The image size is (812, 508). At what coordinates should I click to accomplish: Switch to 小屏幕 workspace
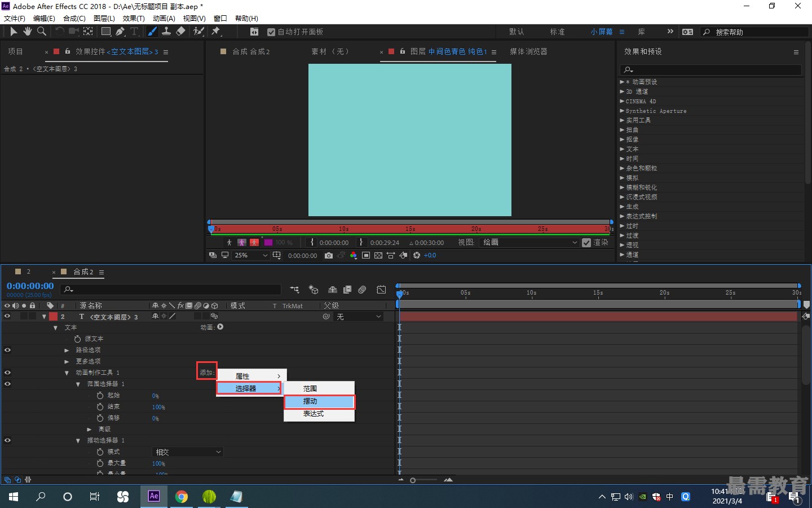(601, 32)
